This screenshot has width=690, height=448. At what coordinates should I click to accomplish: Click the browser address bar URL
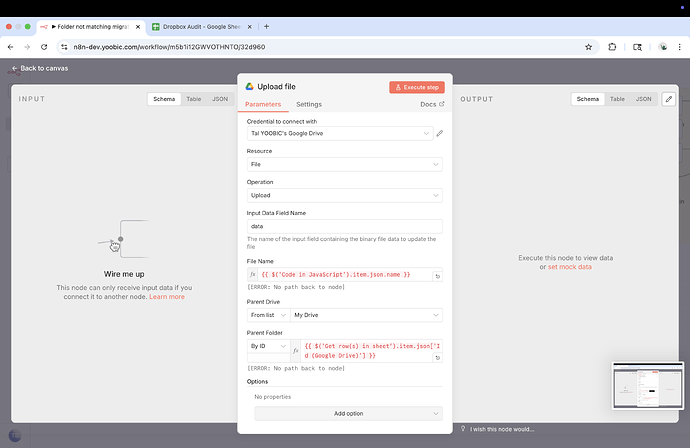(169, 47)
